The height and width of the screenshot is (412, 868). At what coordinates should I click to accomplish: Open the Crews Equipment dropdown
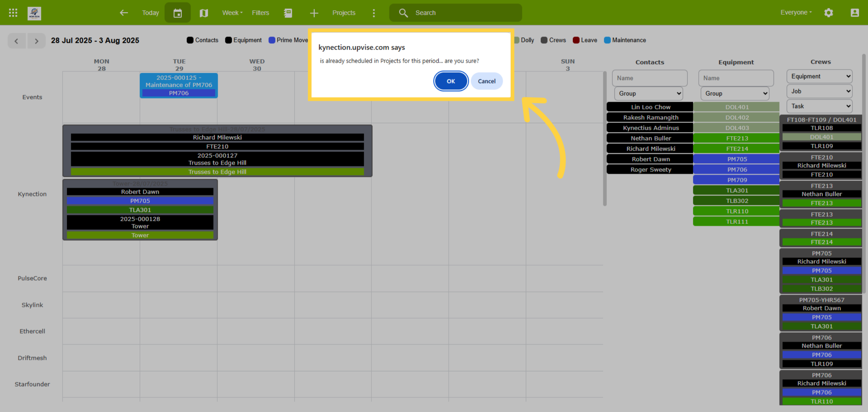tap(820, 76)
